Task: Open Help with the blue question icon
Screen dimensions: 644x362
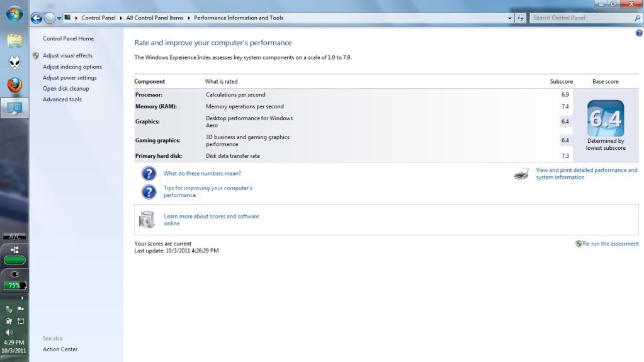Action: [x=639, y=33]
